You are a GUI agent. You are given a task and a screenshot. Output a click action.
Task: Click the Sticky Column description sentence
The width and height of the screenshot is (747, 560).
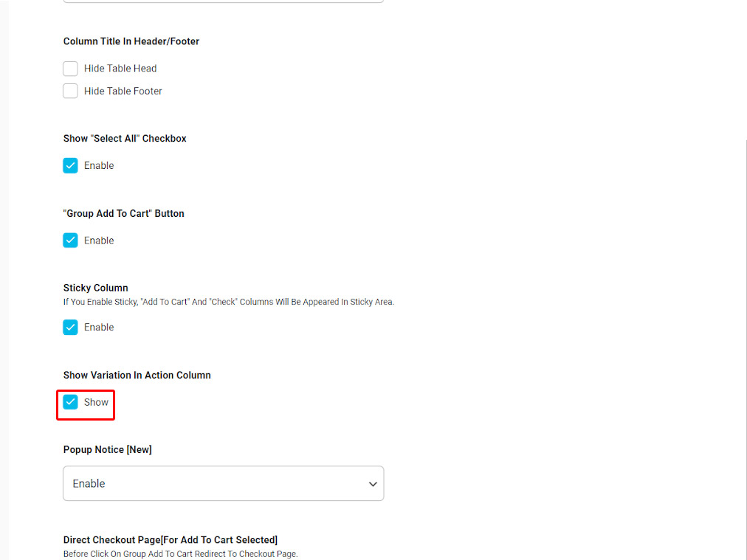(229, 302)
